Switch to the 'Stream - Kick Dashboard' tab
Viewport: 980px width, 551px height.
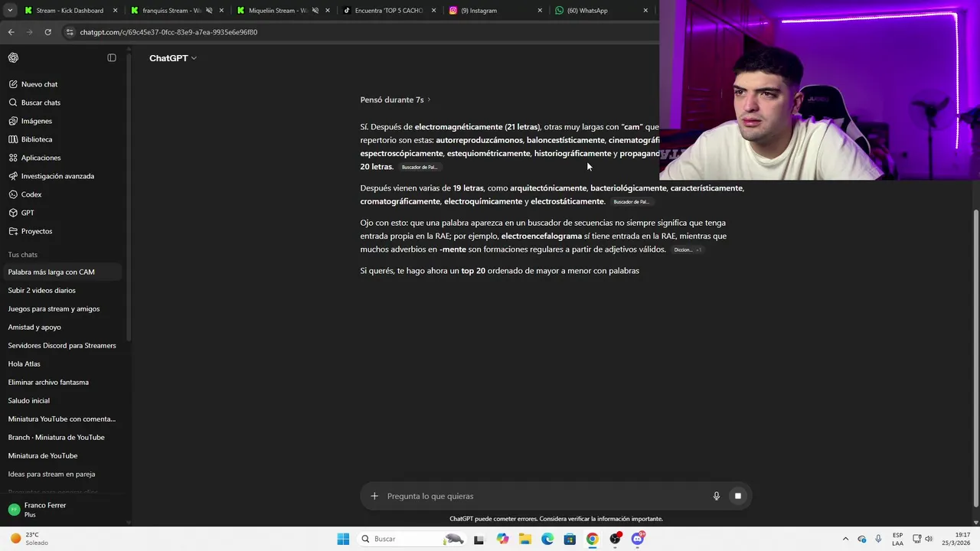pyautogui.click(x=69, y=11)
